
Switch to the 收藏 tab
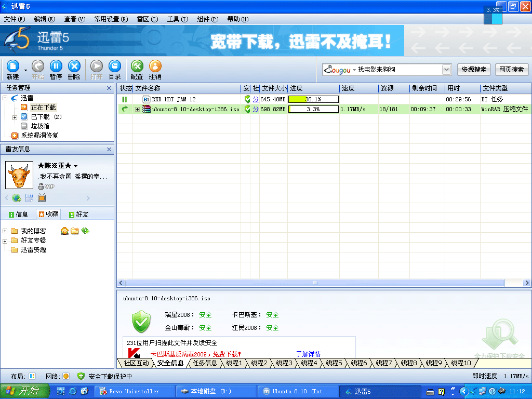(x=48, y=214)
